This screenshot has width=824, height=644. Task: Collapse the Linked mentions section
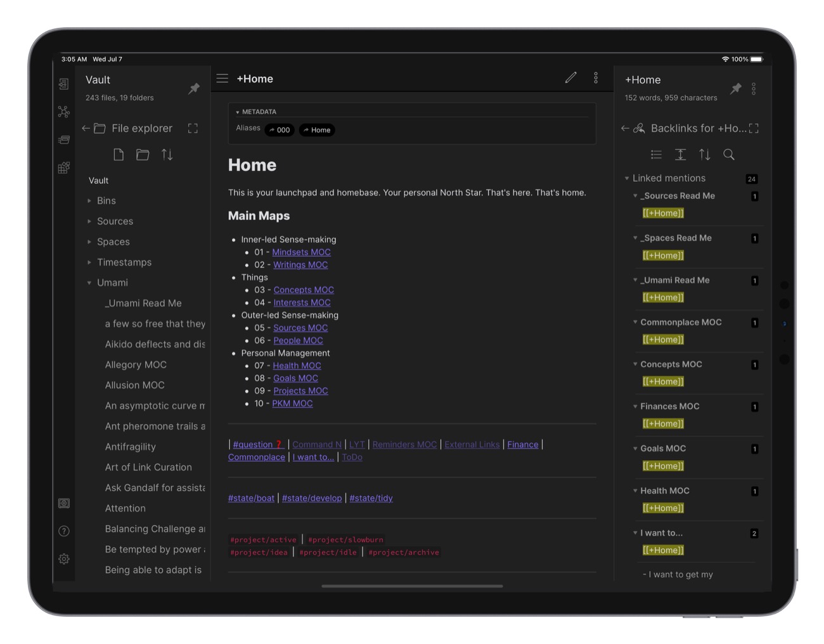tap(627, 179)
